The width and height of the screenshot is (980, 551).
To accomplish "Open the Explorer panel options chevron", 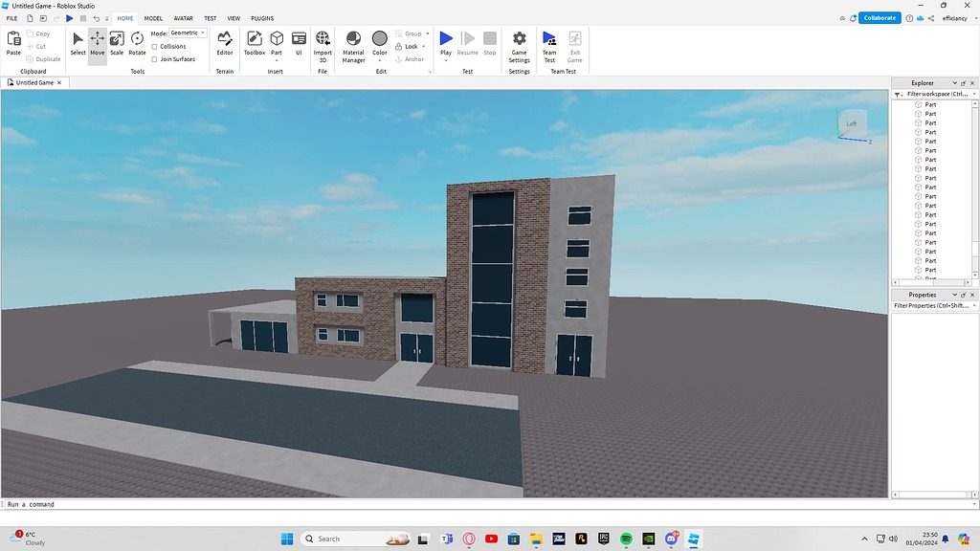I will [x=954, y=83].
